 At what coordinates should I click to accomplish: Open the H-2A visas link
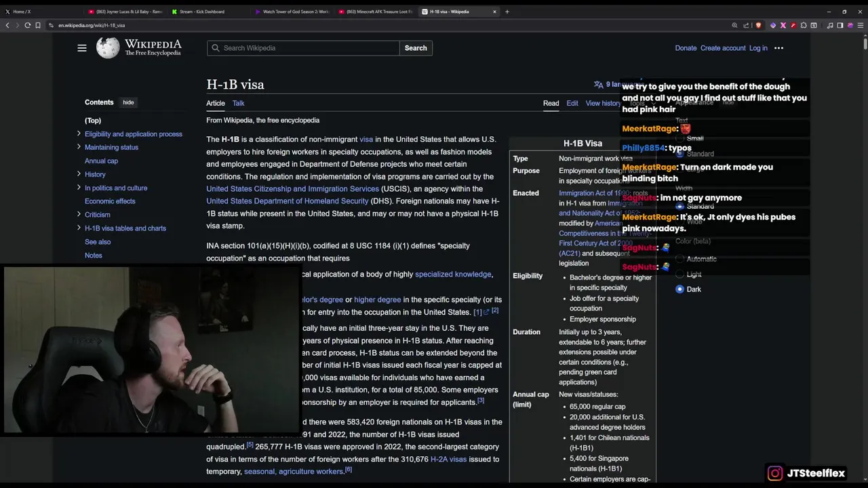click(x=448, y=459)
